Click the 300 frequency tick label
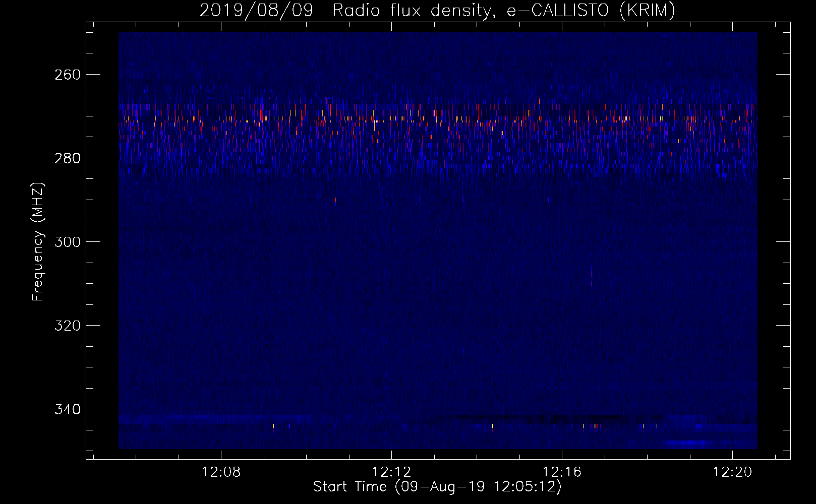This screenshot has height=504, width=816. (67, 242)
